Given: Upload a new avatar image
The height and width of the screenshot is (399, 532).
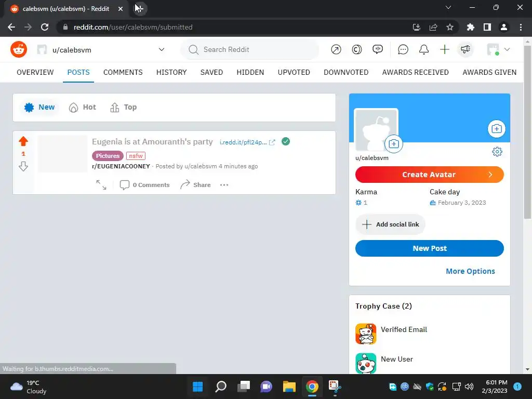Looking at the screenshot, I should pyautogui.click(x=394, y=144).
